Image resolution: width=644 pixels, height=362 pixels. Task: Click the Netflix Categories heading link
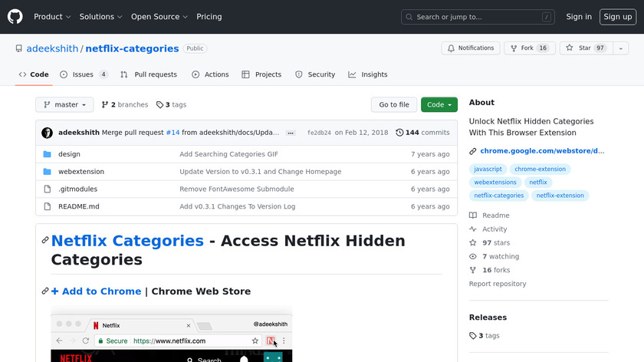click(x=127, y=241)
